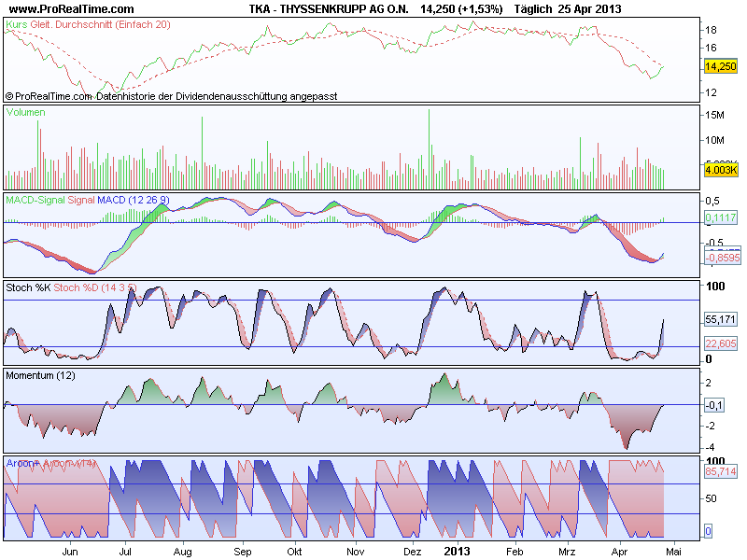Select the Aroon (14) panel legend
The height and width of the screenshot is (560, 747).
point(50,463)
